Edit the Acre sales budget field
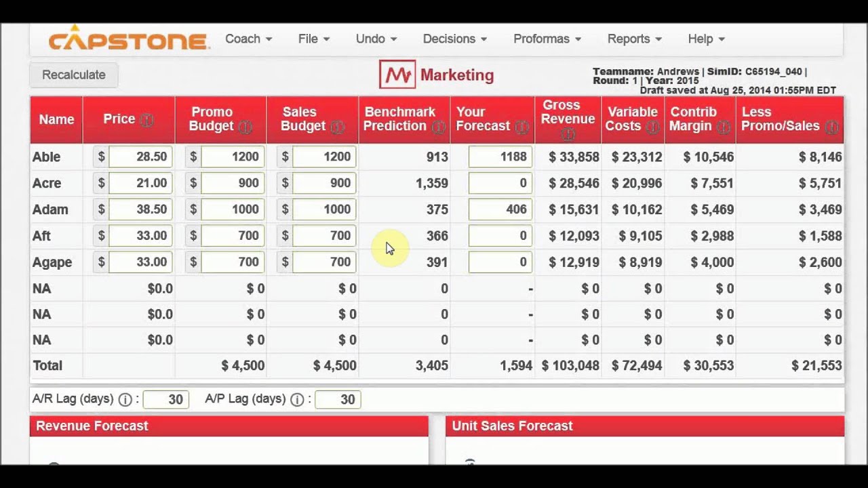Image resolution: width=868 pixels, height=488 pixels. point(324,183)
